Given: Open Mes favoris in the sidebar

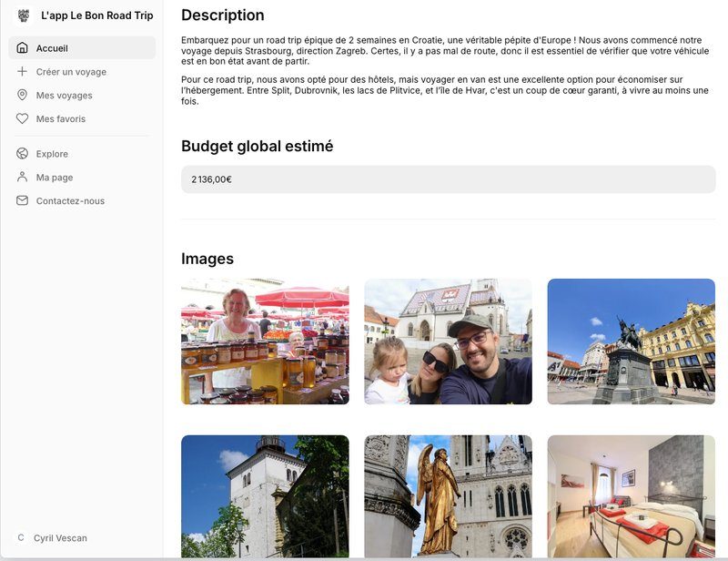Looking at the screenshot, I should point(82,118).
